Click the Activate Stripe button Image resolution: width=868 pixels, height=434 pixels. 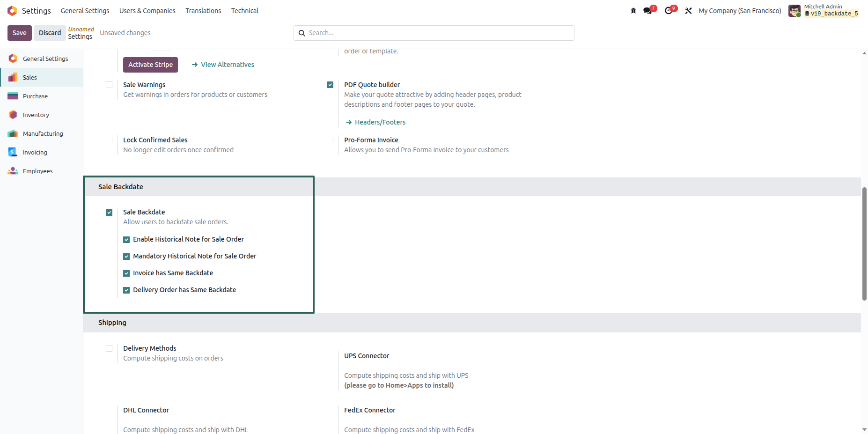pos(150,65)
